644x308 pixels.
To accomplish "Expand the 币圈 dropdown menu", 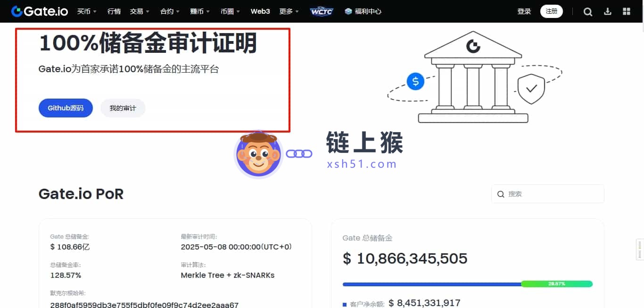I will click(x=230, y=11).
